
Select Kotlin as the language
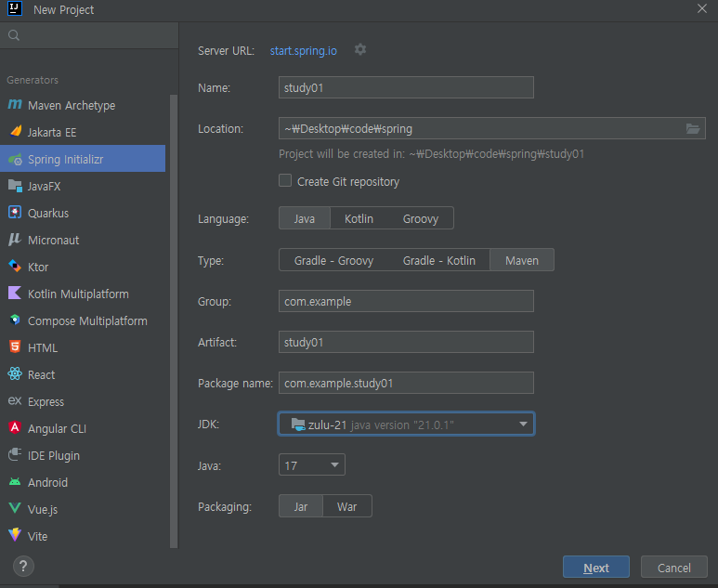359,218
